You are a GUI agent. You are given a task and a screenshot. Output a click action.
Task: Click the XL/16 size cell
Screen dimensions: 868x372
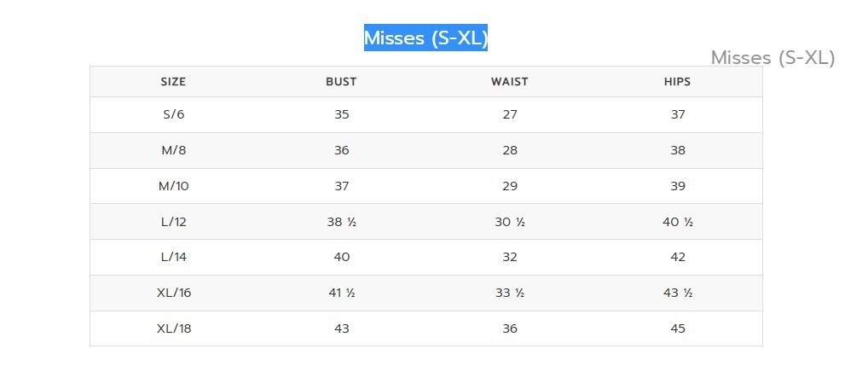(174, 293)
